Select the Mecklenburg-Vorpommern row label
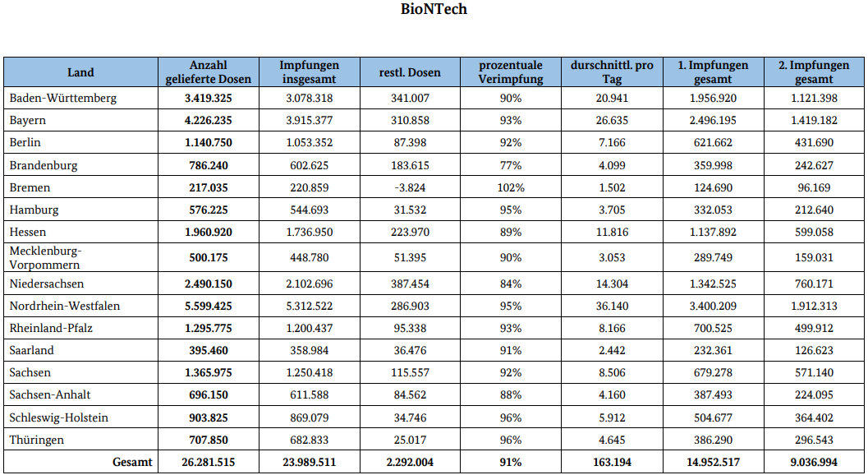Image resolution: width=868 pixels, height=475 pixels. coord(46,257)
